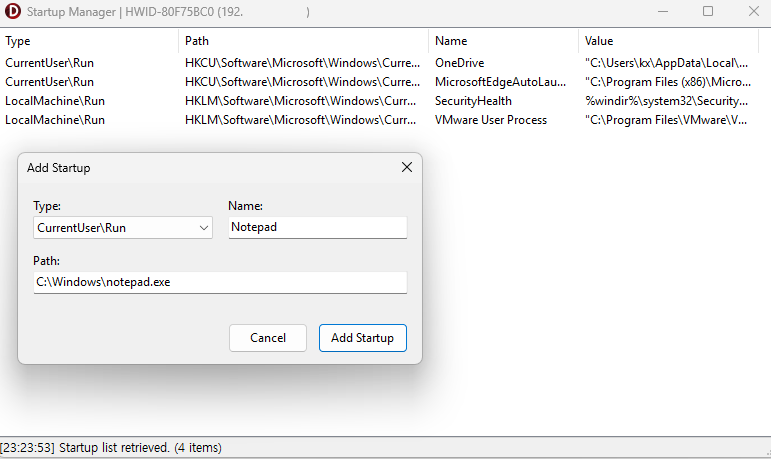Sort by the Name column header
The width and height of the screenshot is (771, 459).
coord(504,41)
